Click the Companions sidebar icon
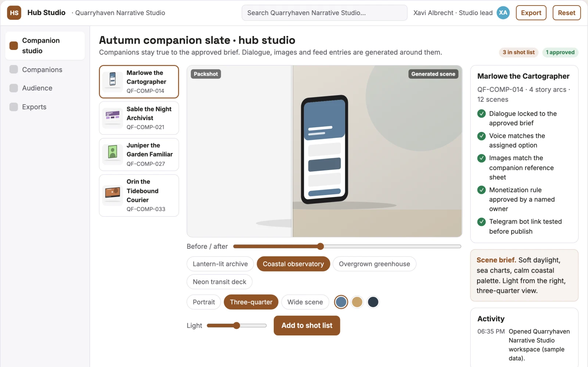Screen dimensions: 588x367 [14, 69]
